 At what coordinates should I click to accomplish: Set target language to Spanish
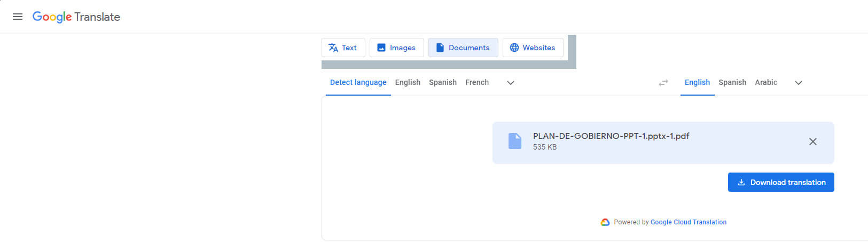pos(732,82)
